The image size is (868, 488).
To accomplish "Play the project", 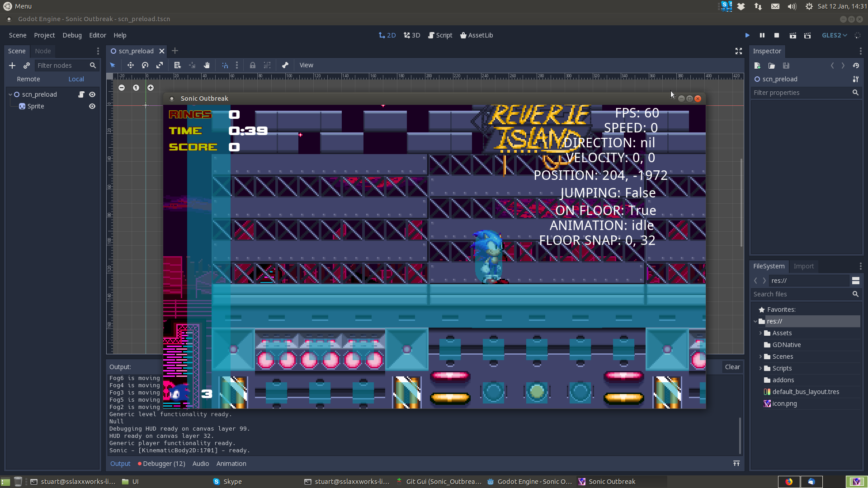I will (x=747, y=35).
